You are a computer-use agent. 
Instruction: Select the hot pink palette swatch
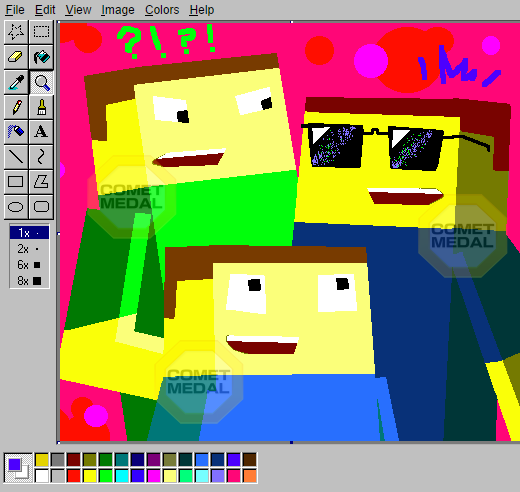[x=234, y=476]
